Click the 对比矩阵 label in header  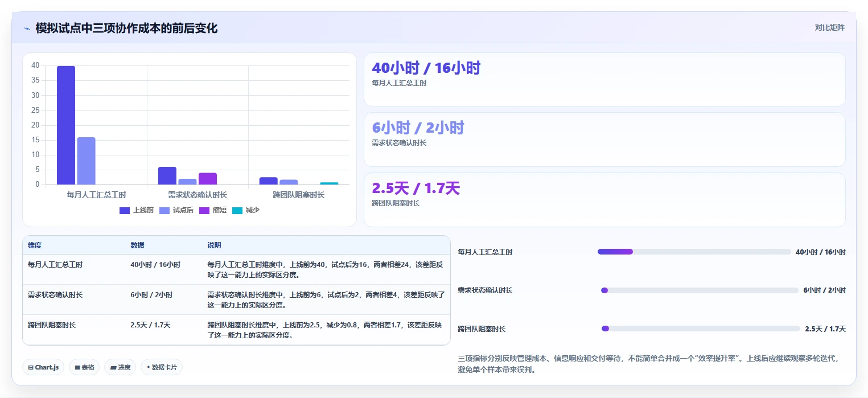[x=830, y=27]
